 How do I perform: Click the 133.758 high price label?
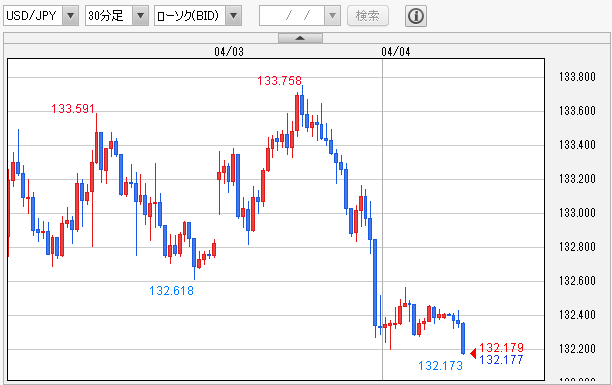pos(279,81)
